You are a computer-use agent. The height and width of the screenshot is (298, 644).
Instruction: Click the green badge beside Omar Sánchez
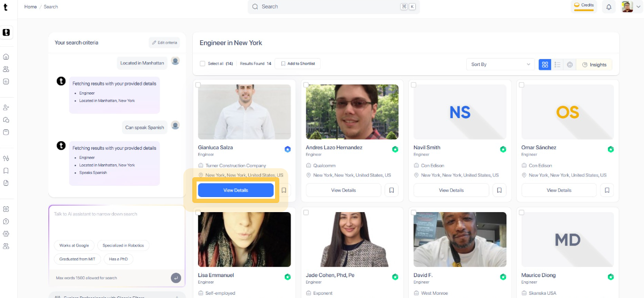pos(611,149)
